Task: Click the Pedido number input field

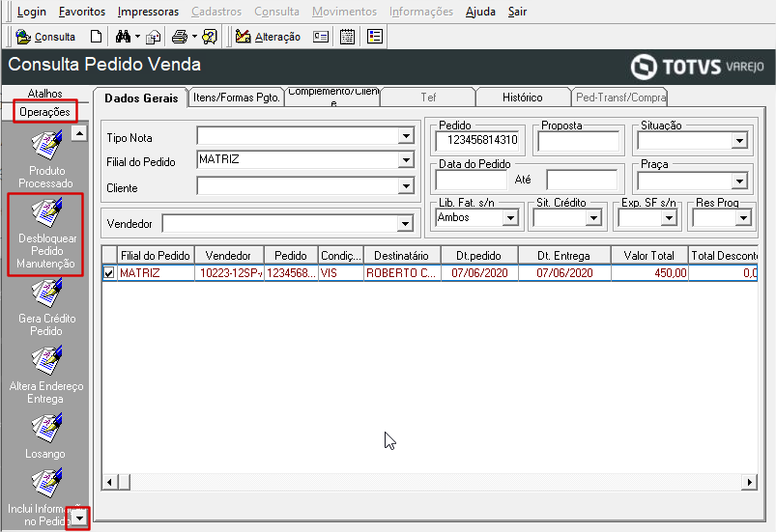Action: pos(477,140)
